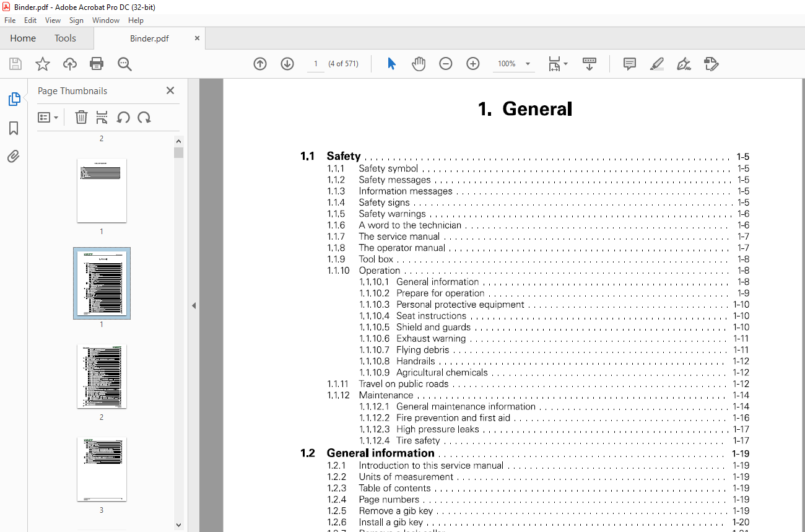
Task: Close the Binder.pdf tab
Action: point(198,38)
